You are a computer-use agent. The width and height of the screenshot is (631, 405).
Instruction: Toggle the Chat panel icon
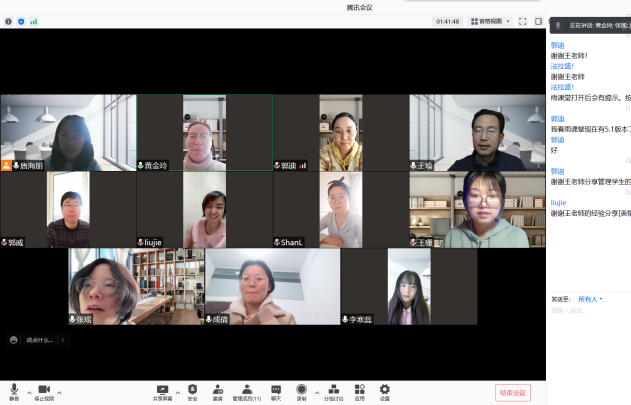[x=276, y=389]
